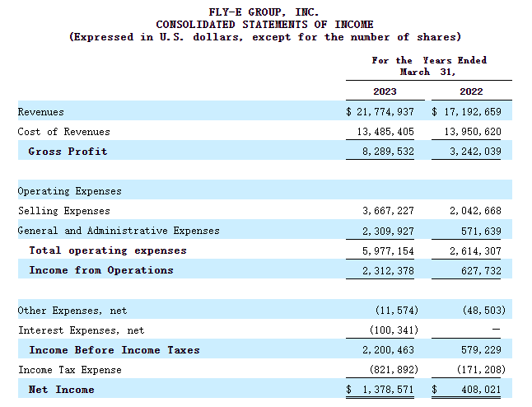Select gross profit value 8,289,532
Screen dimensions: 532x407
click(388, 152)
